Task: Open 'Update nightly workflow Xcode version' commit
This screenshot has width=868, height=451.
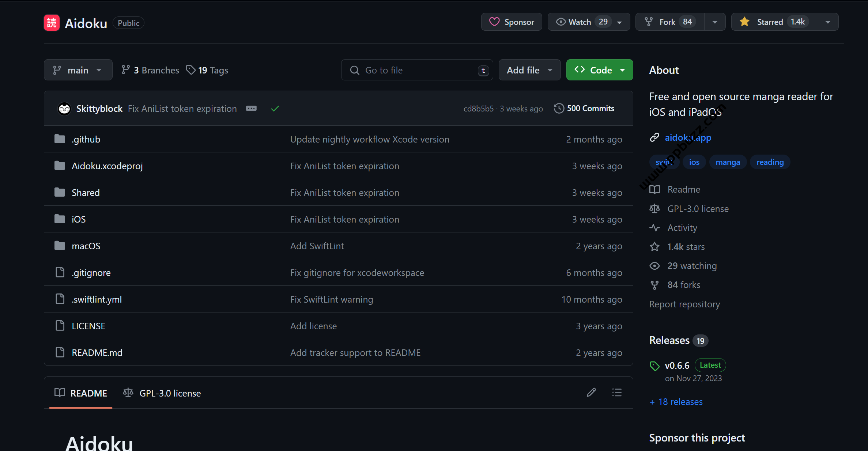Action: [370, 139]
